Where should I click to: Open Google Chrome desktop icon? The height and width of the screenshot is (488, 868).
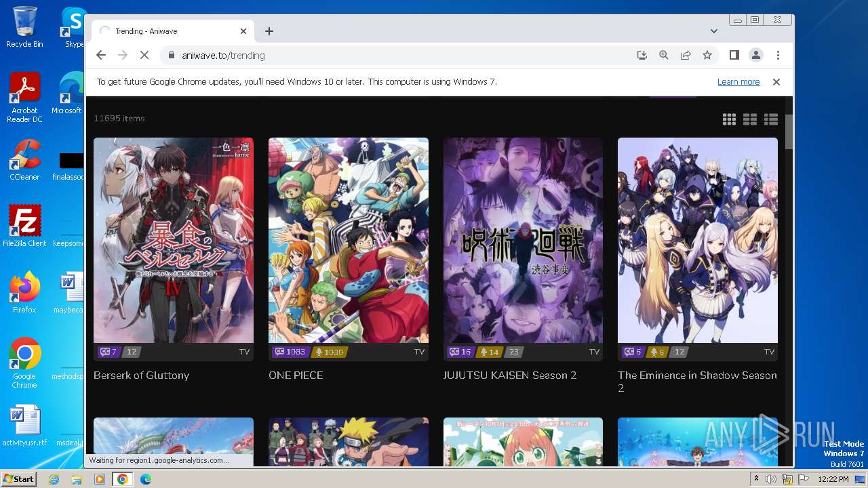coord(24,363)
